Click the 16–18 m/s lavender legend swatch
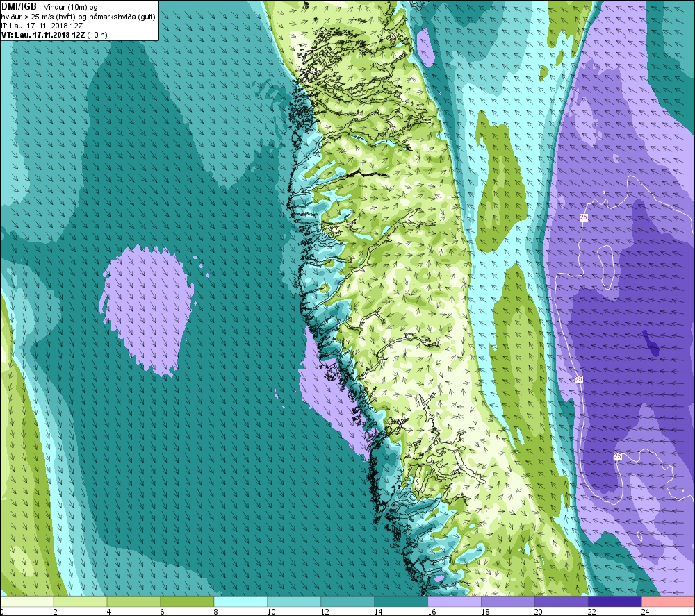The height and width of the screenshot is (616, 695). [455, 601]
